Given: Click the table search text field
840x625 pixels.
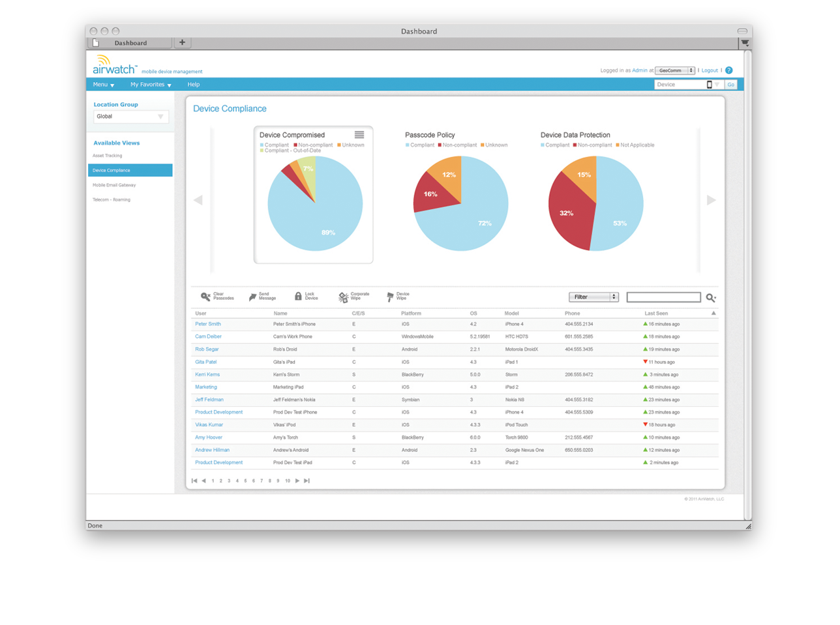Looking at the screenshot, I should click(x=663, y=297).
